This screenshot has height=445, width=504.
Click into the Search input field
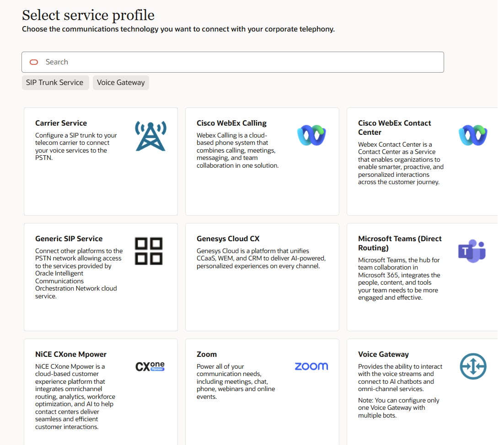[183, 62]
